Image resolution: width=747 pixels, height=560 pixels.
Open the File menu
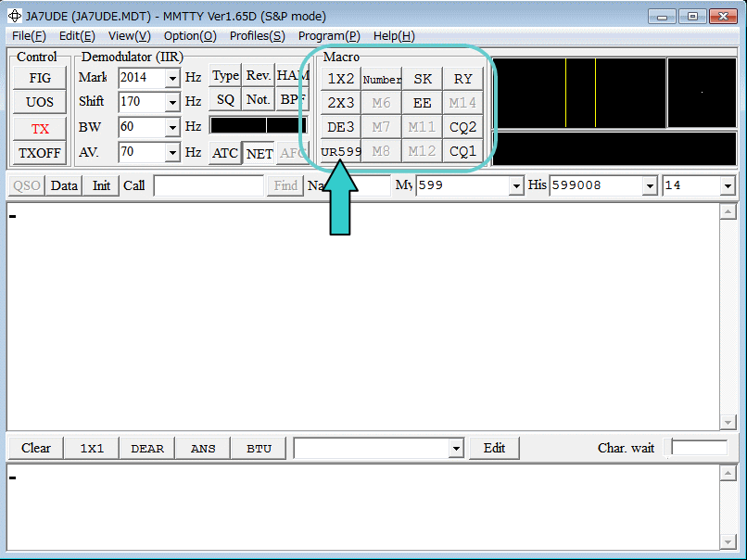click(29, 36)
